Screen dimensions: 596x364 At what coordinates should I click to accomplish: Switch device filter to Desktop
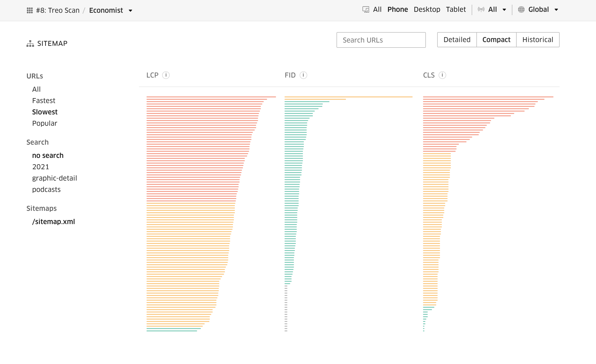point(427,9)
